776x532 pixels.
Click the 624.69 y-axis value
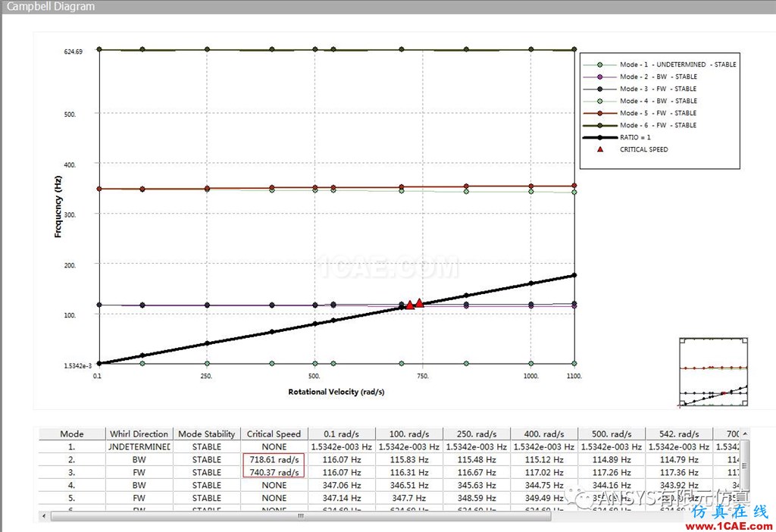74,52
